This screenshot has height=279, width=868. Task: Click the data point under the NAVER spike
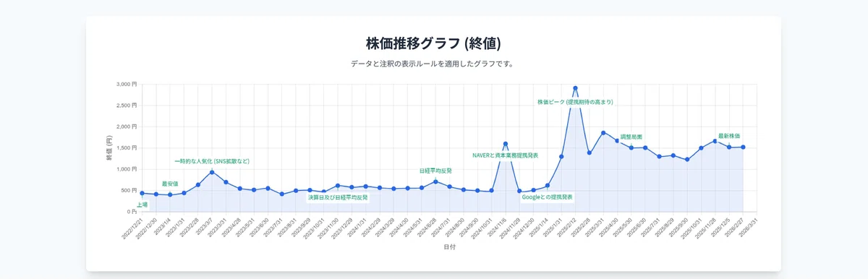[x=506, y=144]
